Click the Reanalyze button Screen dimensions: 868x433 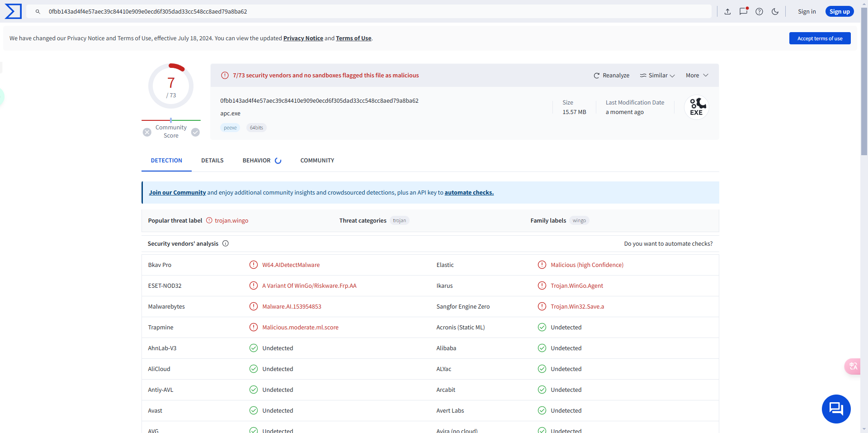[611, 76]
